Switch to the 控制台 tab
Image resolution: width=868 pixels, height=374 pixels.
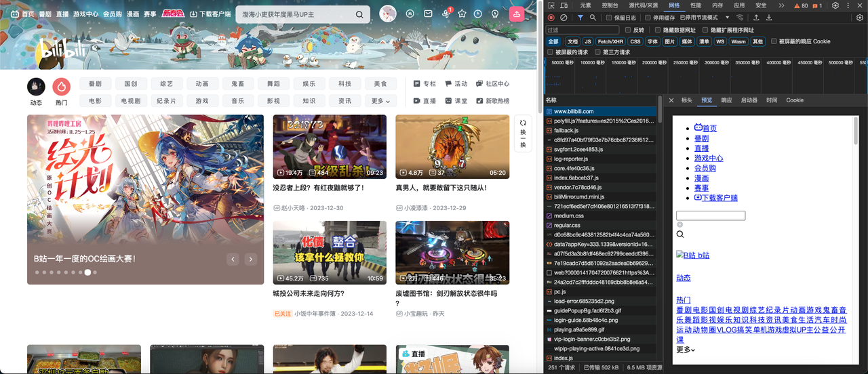[x=610, y=5]
